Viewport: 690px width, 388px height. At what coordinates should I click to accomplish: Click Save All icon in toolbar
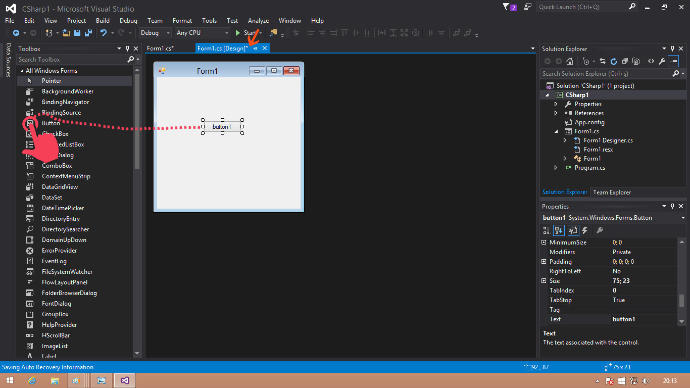point(88,33)
